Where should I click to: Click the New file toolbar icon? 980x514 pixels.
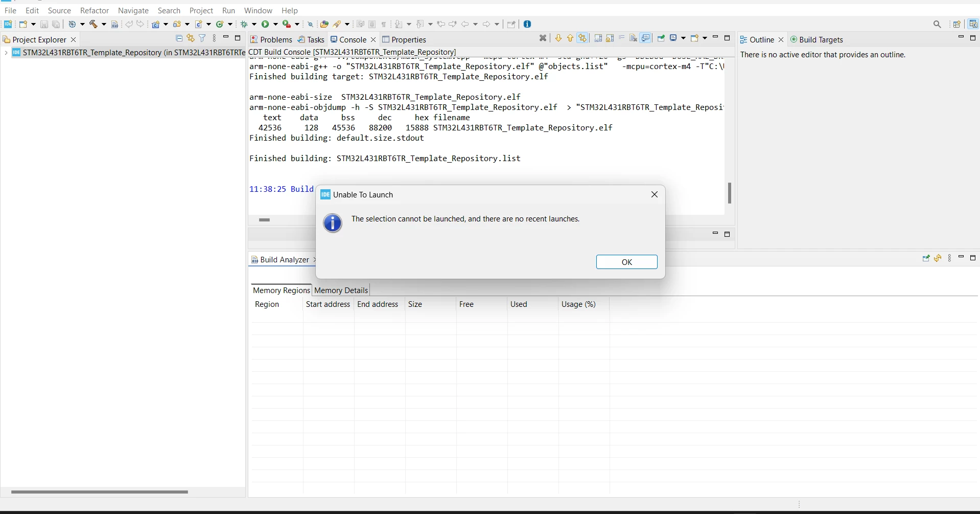(22, 24)
